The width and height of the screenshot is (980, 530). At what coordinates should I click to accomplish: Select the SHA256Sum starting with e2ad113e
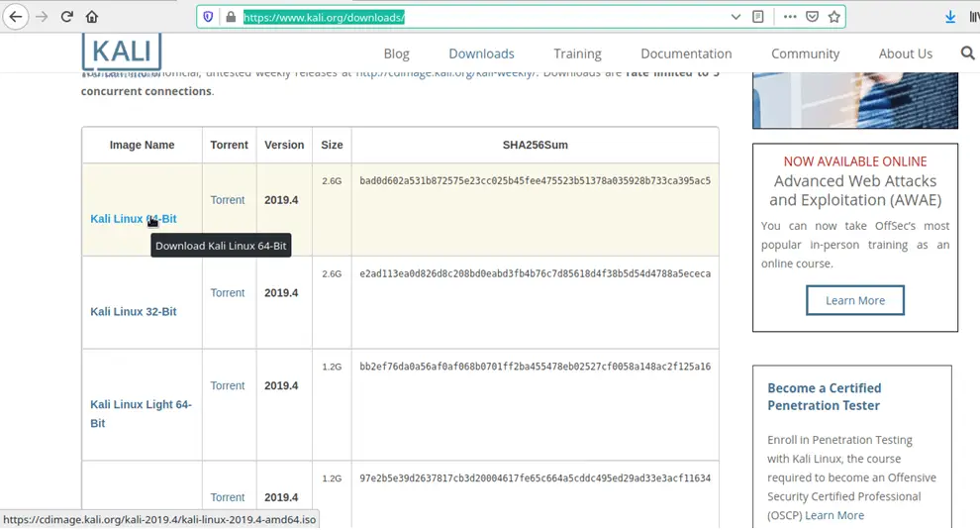click(x=535, y=273)
